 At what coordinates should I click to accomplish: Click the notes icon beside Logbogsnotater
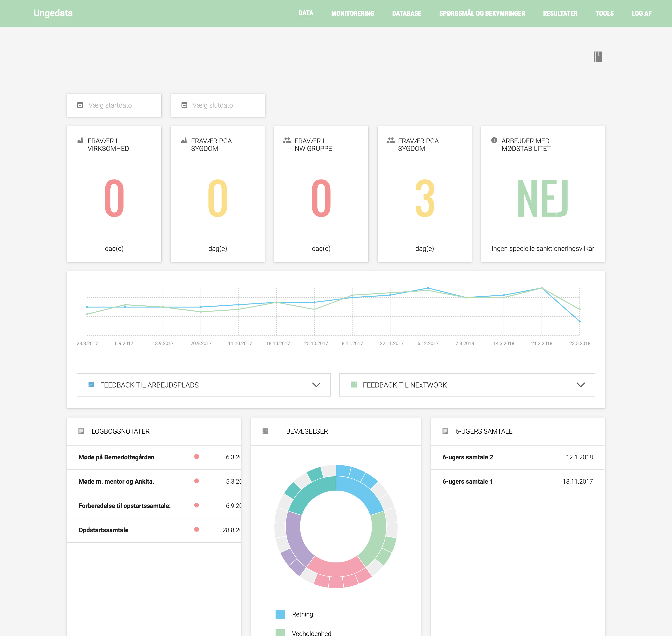pos(81,431)
